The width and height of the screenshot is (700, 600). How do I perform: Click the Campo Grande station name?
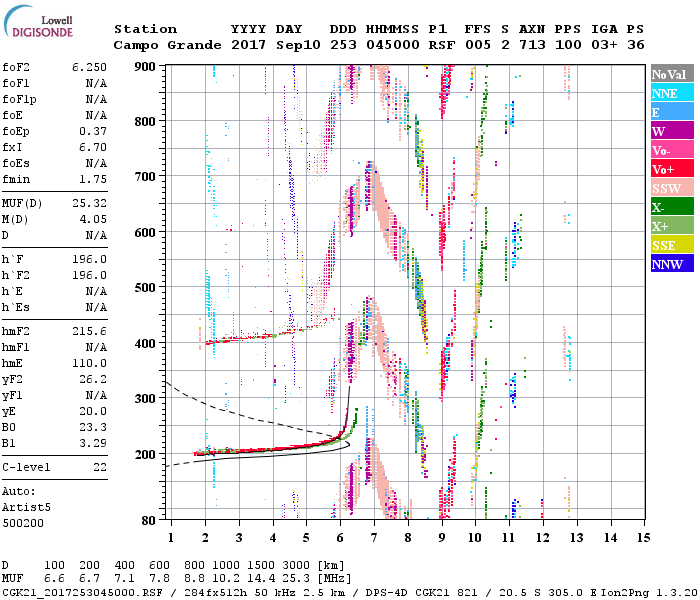click(167, 45)
